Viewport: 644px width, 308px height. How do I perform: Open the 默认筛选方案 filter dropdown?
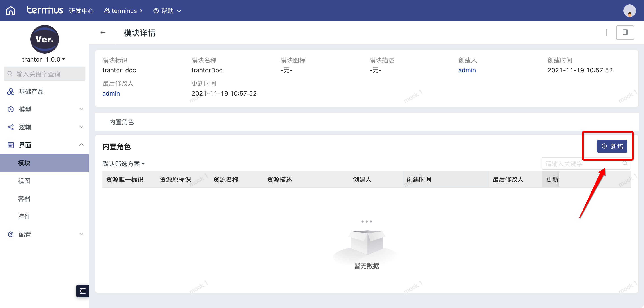coord(123,164)
